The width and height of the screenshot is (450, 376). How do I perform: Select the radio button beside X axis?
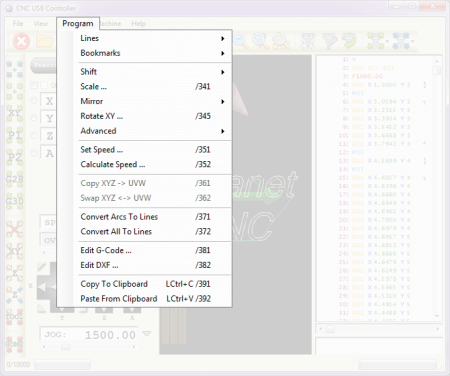[34, 100]
